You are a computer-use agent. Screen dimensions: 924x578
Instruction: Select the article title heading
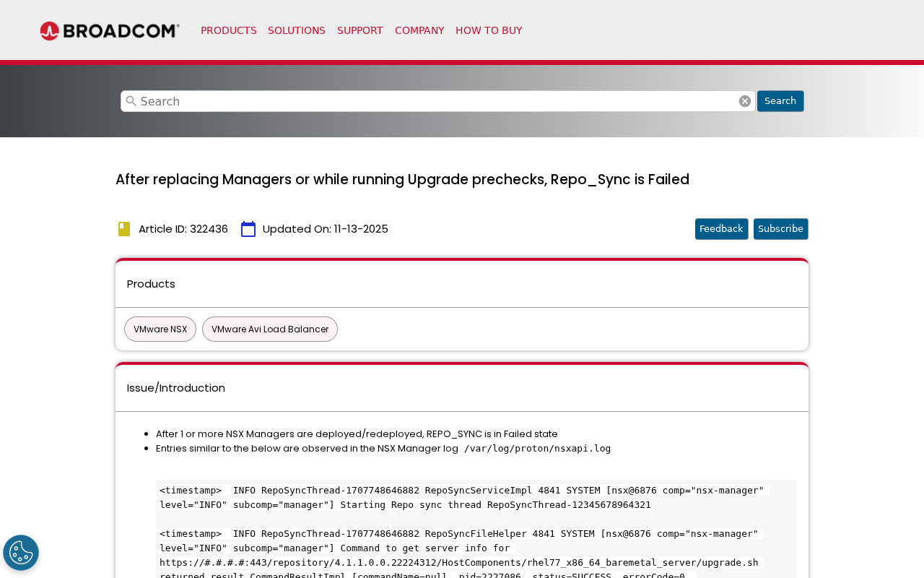402,178
